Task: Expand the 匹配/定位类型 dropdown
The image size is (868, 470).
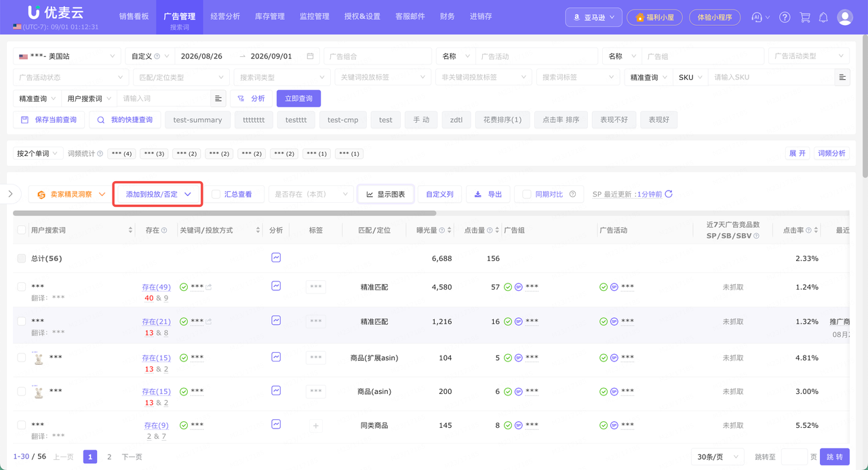Action: 180,77
